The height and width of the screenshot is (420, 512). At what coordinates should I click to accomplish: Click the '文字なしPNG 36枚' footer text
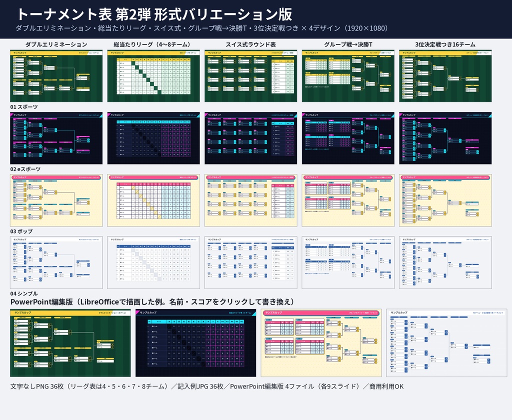pos(37,386)
